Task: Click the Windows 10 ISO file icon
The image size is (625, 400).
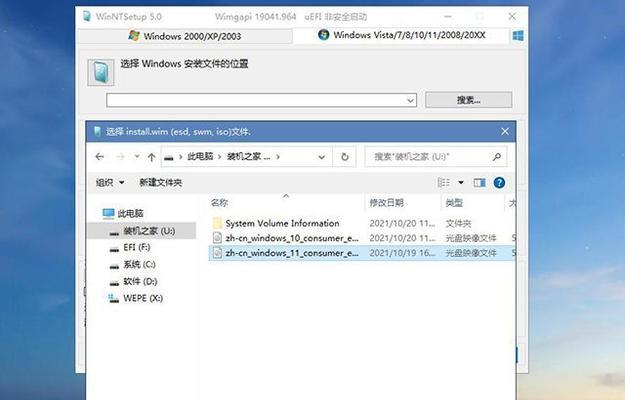Action: (217, 238)
